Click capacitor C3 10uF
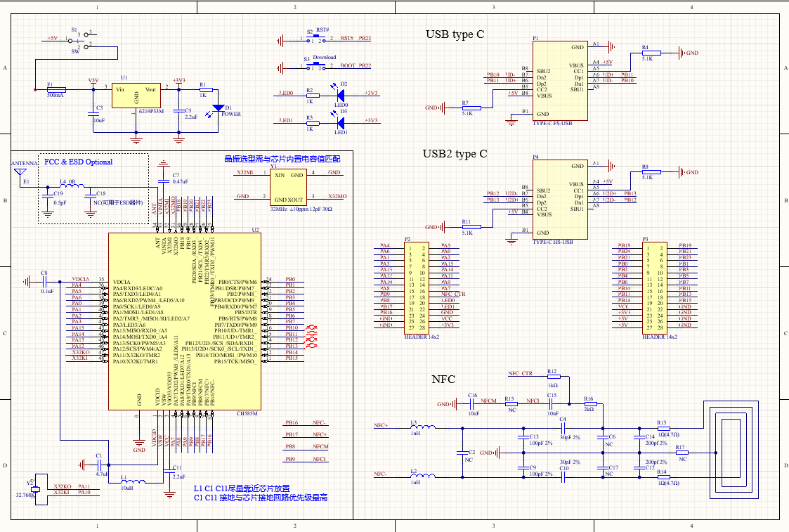The width and height of the screenshot is (789, 532). click(x=93, y=115)
